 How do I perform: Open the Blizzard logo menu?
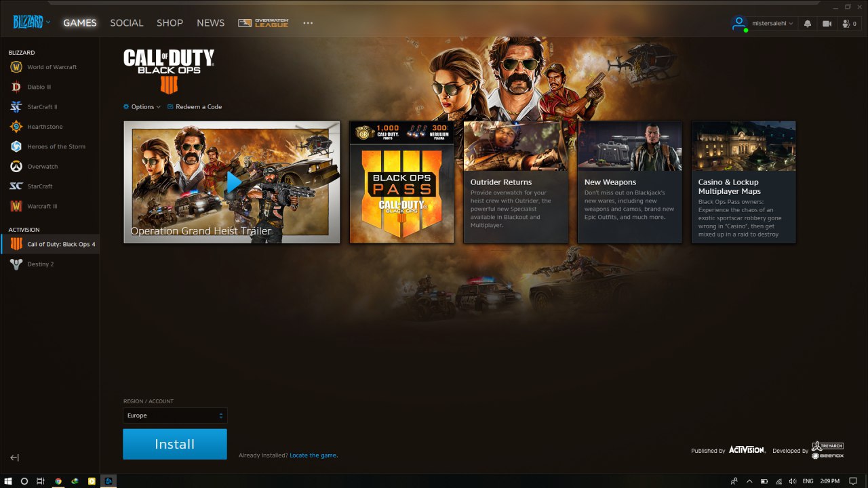click(31, 22)
